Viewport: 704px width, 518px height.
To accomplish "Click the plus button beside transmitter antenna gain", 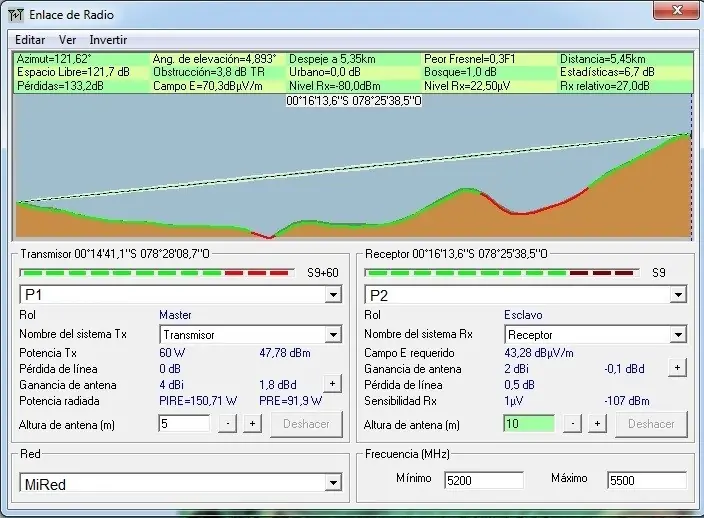I will pos(332,384).
